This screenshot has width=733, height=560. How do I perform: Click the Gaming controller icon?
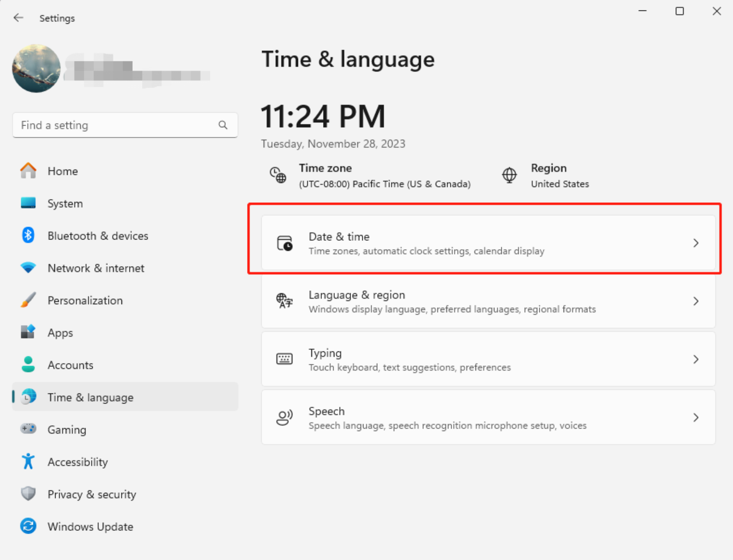(28, 429)
